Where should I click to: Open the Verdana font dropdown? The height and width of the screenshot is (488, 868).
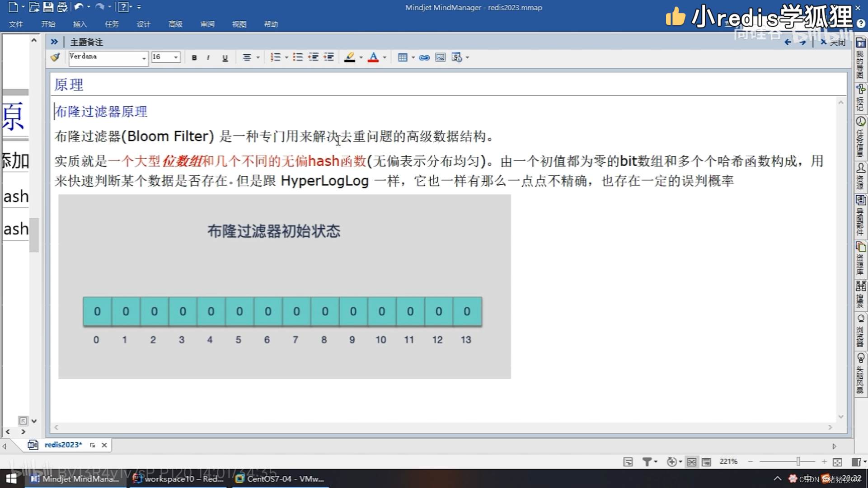click(x=144, y=58)
